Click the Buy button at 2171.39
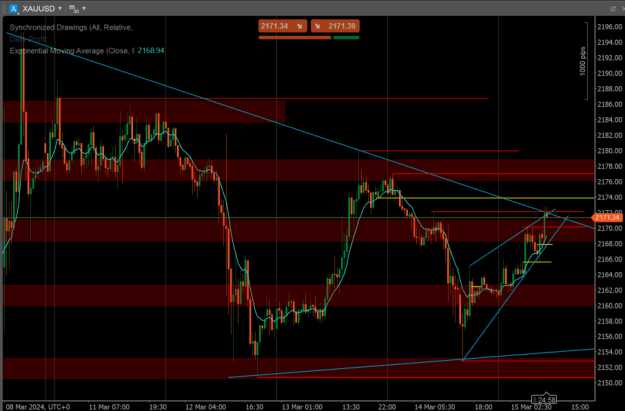625x411 pixels. [x=335, y=26]
